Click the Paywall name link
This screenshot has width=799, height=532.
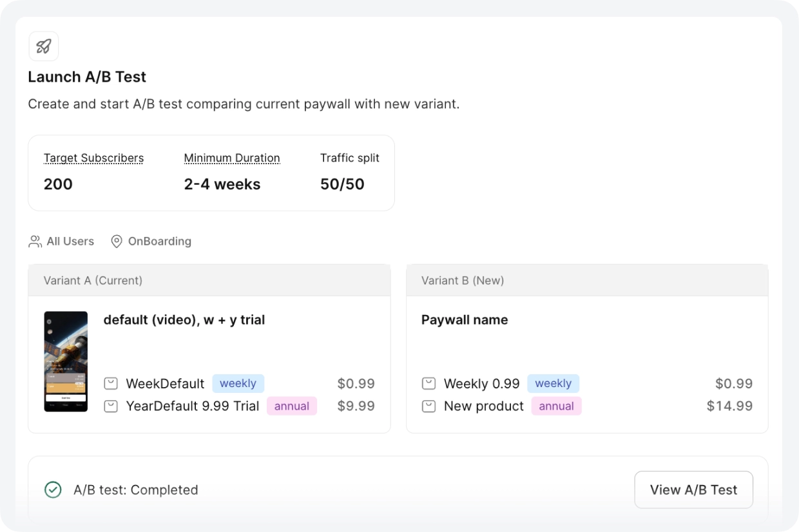pyautogui.click(x=464, y=319)
